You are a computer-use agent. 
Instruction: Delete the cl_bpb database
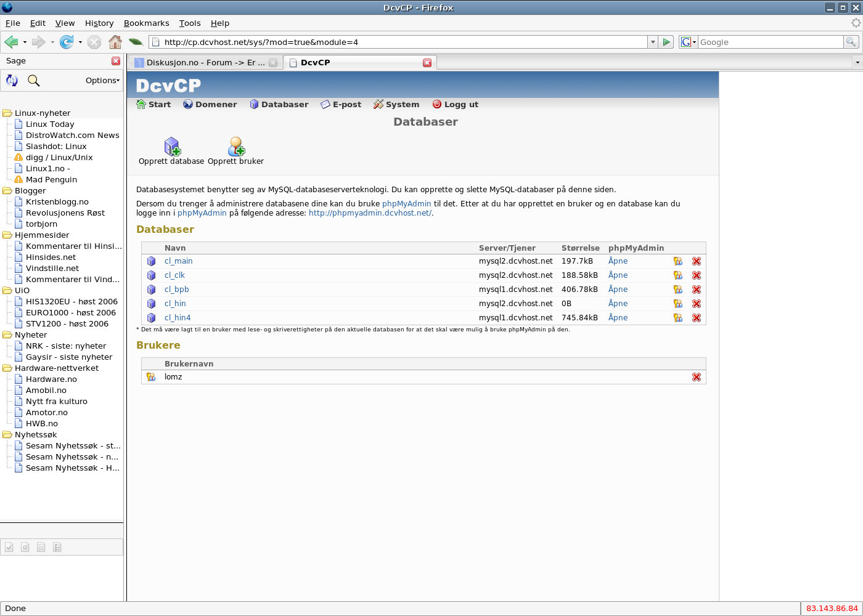[x=697, y=290]
